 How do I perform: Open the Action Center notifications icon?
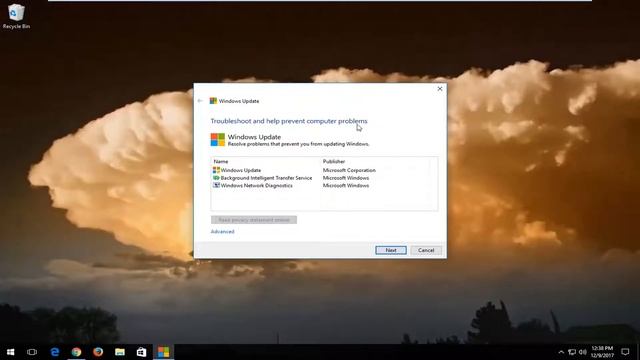click(x=625, y=352)
